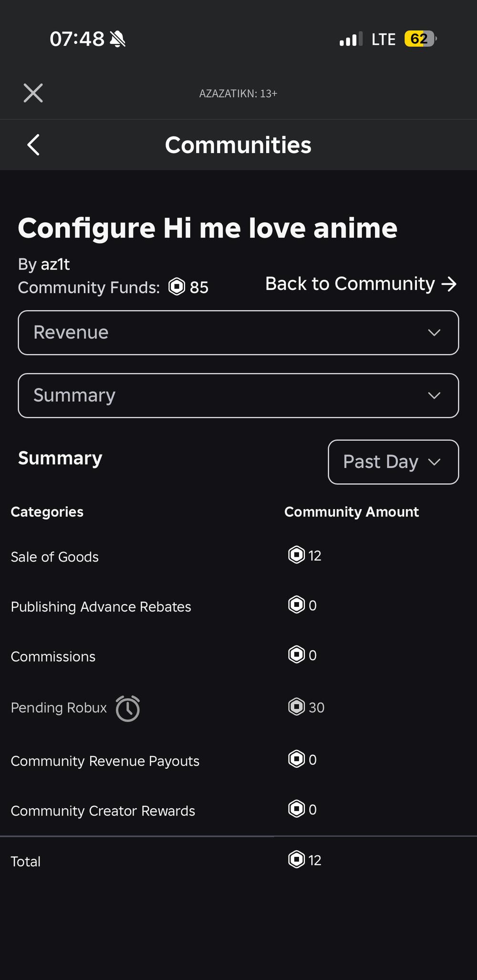Screen dimensions: 477x980
Task: Tap the Robux icon next to Community Funds
Action: [x=177, y=287]
